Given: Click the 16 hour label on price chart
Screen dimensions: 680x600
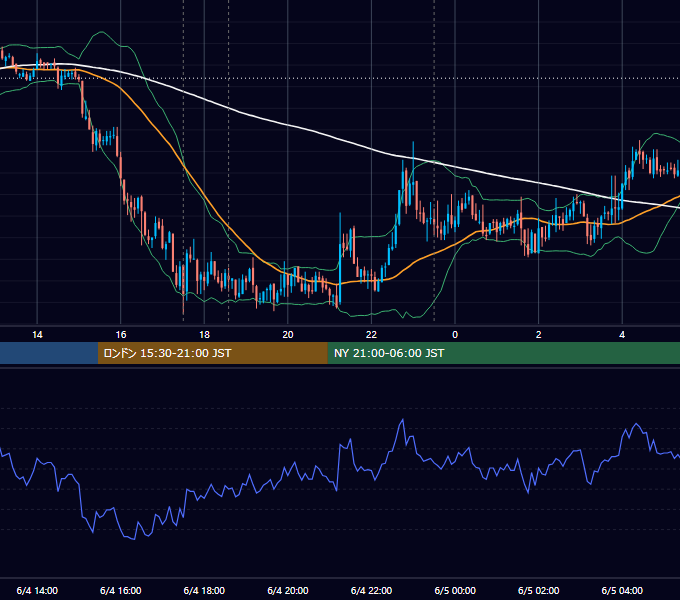Looking at the screenshot, I should pyautogui.click(x=121, y=335).
